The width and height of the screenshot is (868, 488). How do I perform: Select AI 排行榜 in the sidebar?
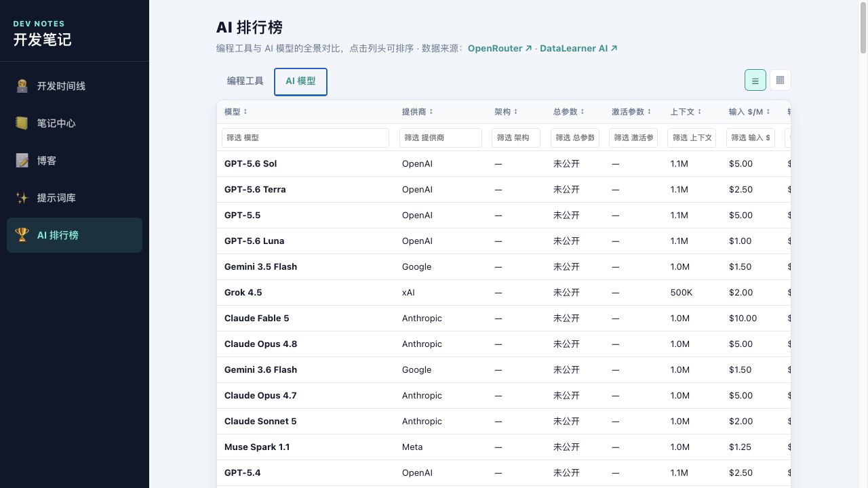tap(75, 235)
